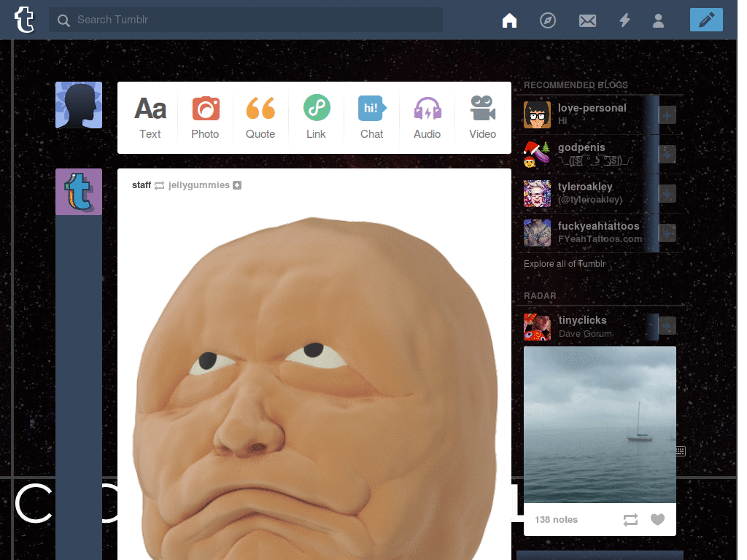Open fuckyeahtattoos recommended blog

(x=599, y=226)
